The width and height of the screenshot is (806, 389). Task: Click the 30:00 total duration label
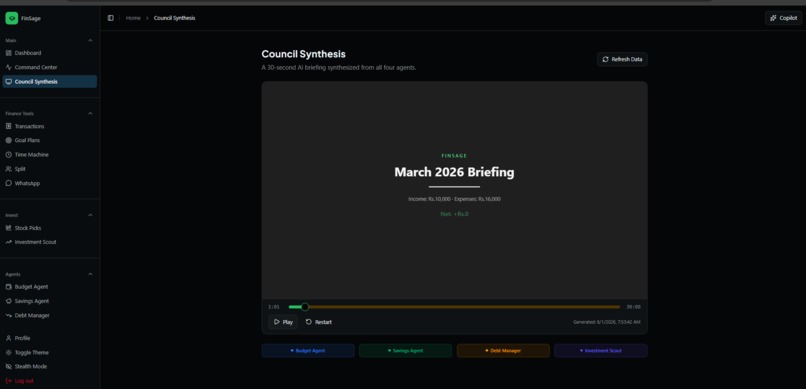633,307
